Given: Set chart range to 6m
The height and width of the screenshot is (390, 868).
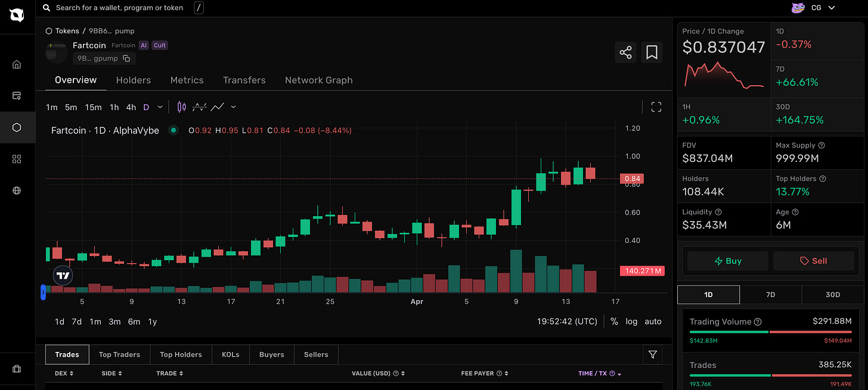Looking at the screenshot, I should [x=134, y=322].
